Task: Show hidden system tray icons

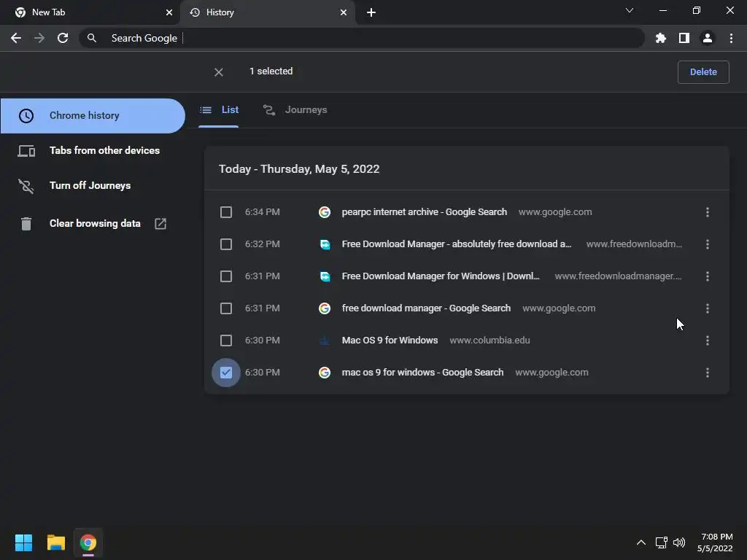Action: coord(641,542)
